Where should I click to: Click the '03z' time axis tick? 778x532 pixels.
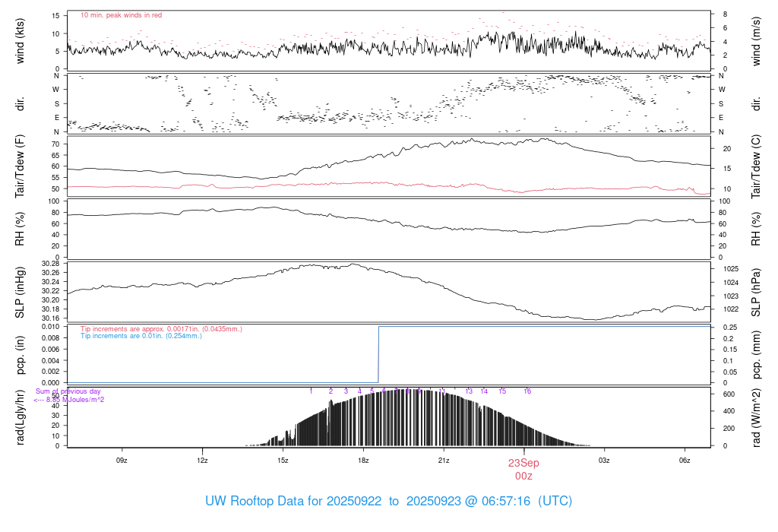click(604, 461)
